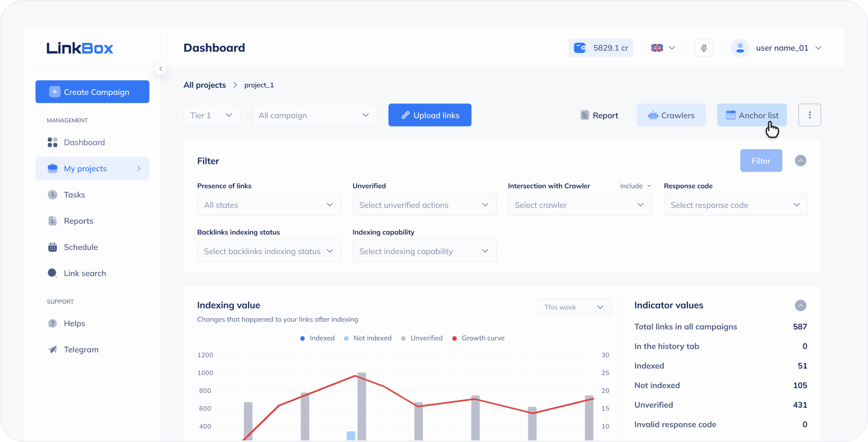
Task: Click the wallet icon in the header
Action: [x=580, y=48]
